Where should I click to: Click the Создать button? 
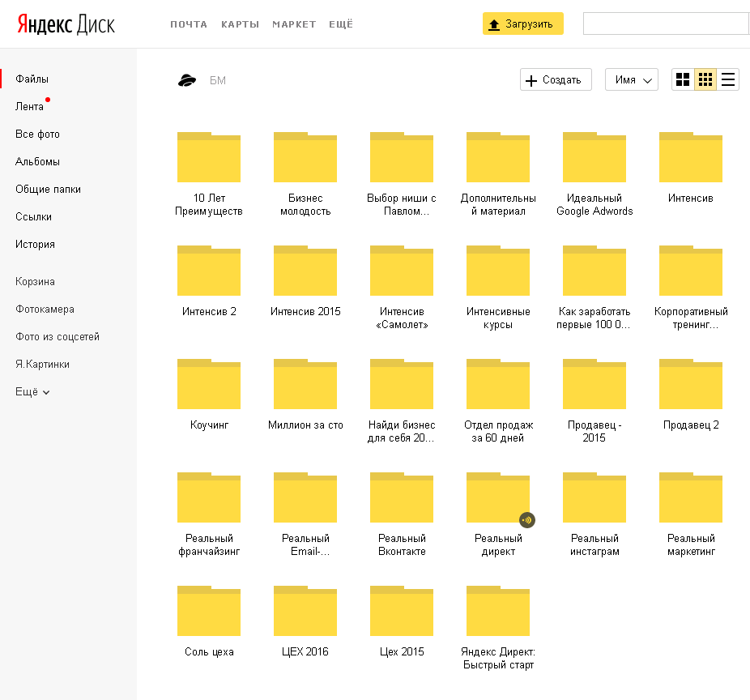[556, 79]
